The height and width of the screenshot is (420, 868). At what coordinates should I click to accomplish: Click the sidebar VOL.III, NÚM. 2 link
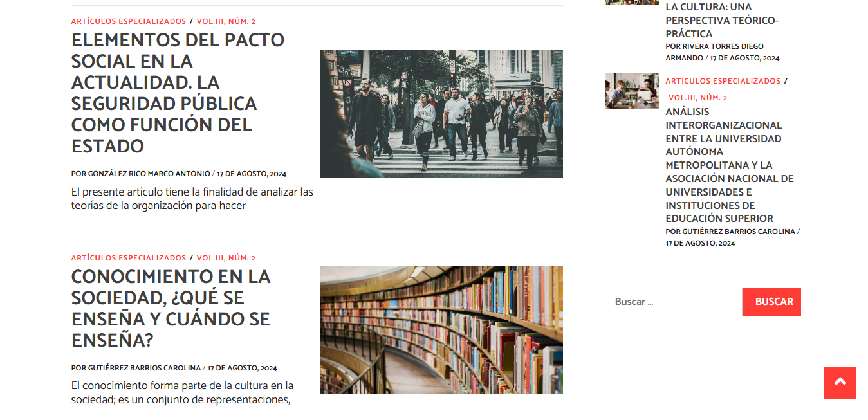(698, 97)
